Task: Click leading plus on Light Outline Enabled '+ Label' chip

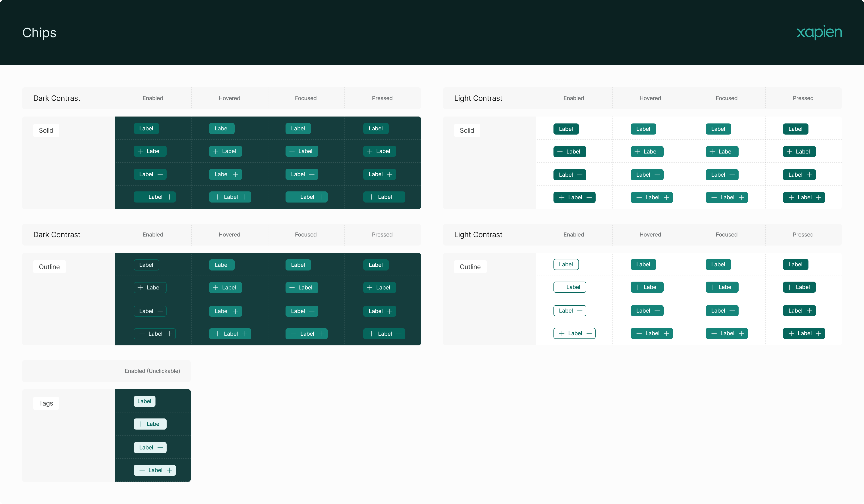Action: (560, 287)
